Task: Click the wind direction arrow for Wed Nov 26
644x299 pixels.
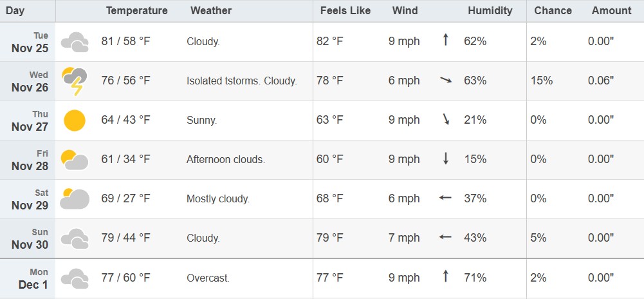Action: point(445,81)
